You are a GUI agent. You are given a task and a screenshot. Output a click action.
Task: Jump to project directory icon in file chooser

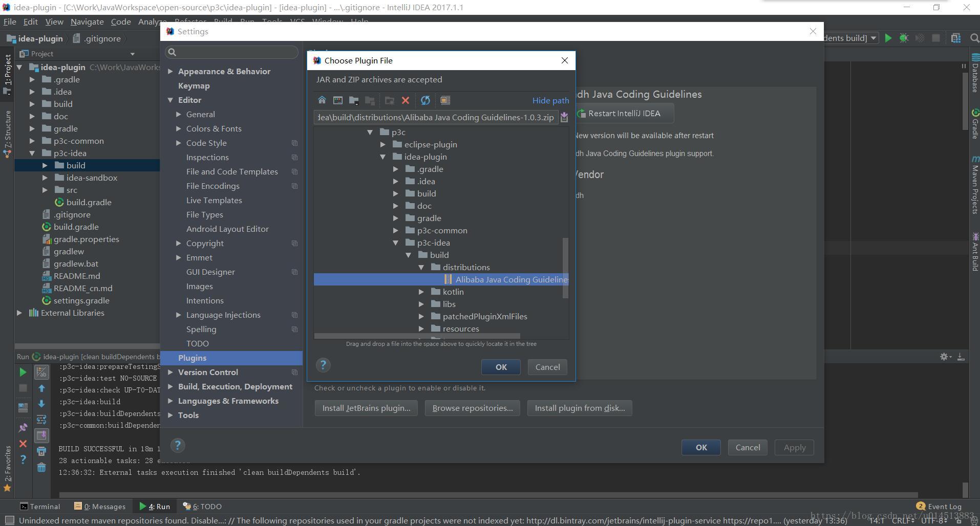click(x=354, y=100)
